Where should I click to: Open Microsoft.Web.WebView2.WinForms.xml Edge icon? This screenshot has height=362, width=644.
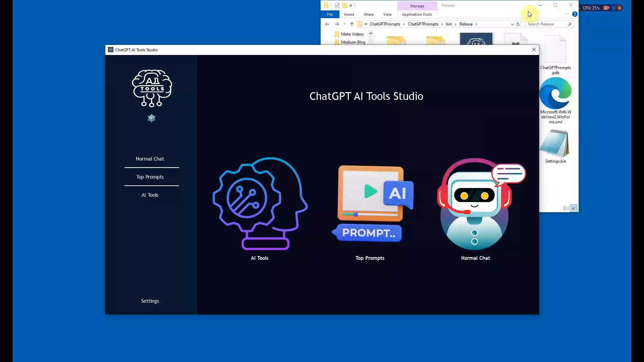tap(556, 92)
